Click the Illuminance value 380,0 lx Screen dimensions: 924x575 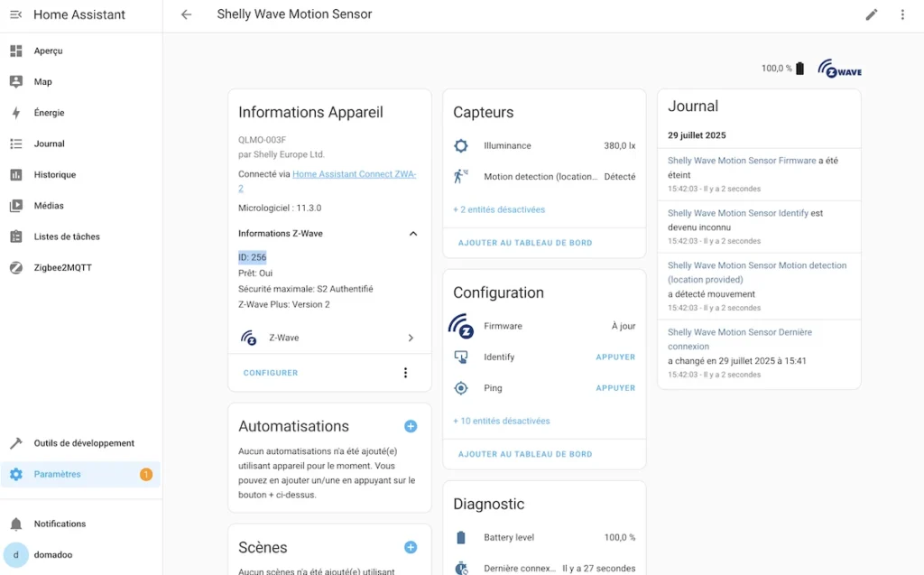(x=619, y=145)
